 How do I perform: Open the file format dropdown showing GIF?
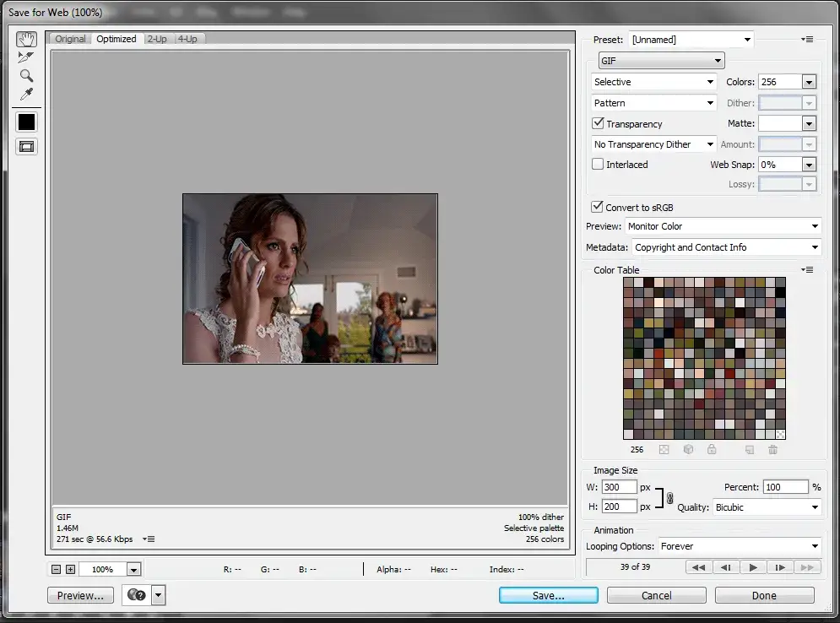coord(661,60)
